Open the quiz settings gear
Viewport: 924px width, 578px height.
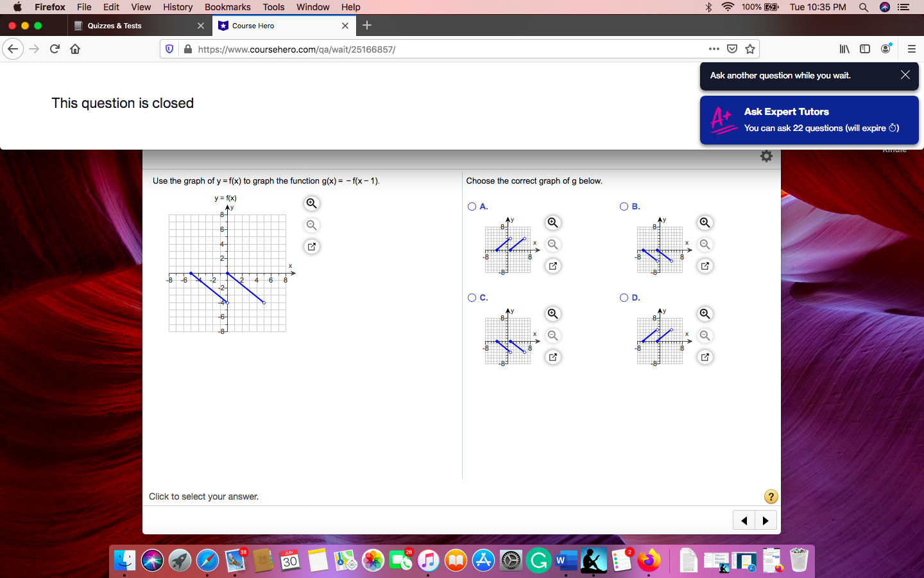click(766, 155)
